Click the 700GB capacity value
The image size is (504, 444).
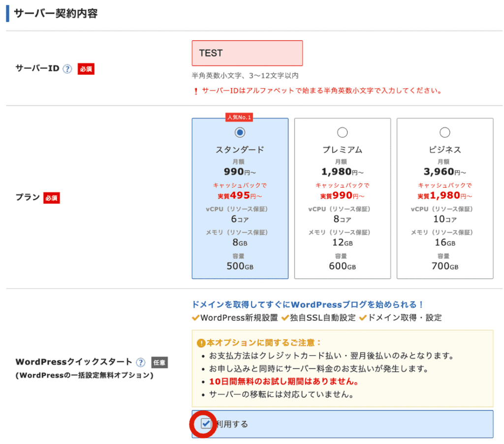coord(445,266)
